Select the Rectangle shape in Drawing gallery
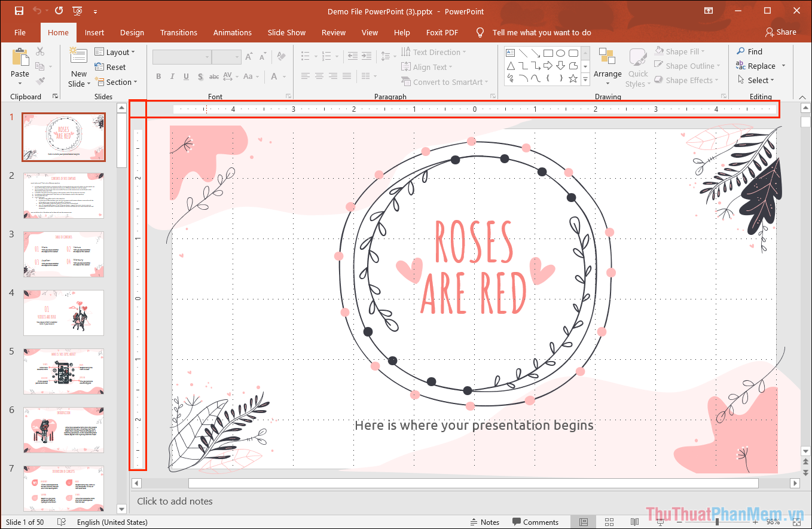The width and height of the screenshot is (812, 529). tap(548, 53)
